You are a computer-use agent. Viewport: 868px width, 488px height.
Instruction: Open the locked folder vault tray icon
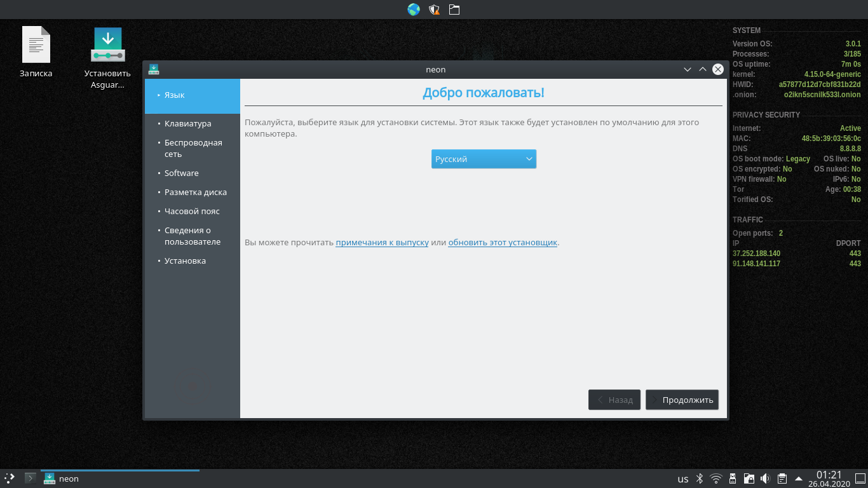(749, 478)
